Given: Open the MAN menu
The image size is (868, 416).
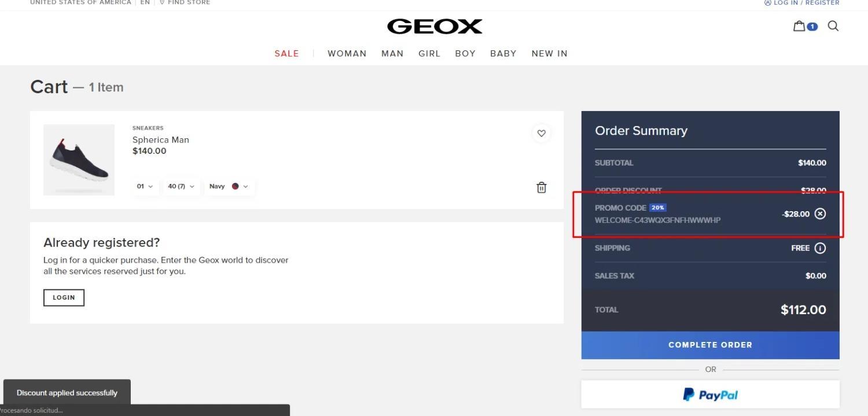Looking at the screenshot, I should pos(392,53).
